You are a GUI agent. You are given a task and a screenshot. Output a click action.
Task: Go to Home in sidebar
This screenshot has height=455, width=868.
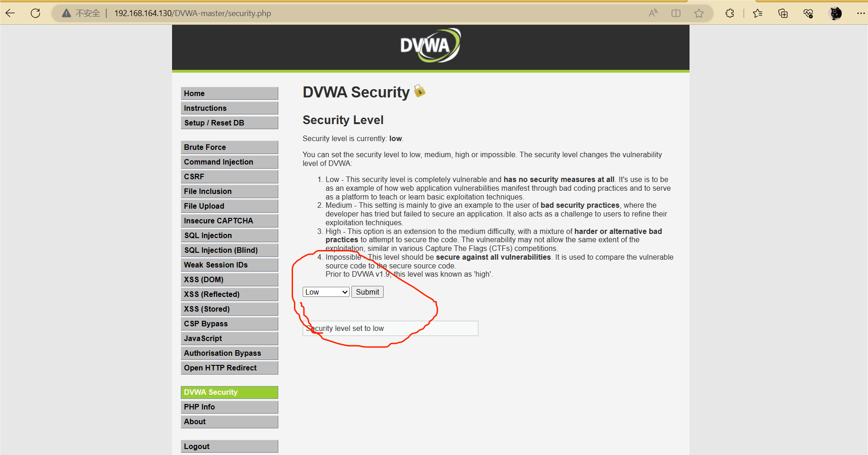(x=230, y=93)
